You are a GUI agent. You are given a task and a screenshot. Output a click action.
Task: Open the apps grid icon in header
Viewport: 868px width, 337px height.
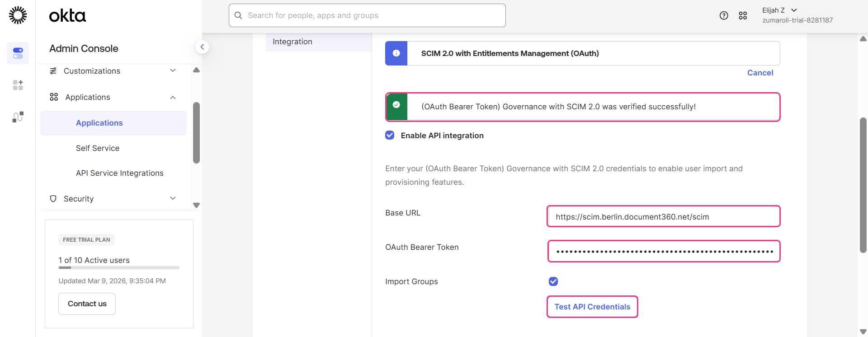pos(743,16)
